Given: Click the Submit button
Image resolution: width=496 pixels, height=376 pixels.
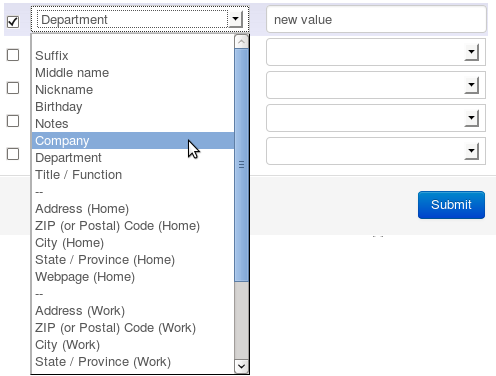Looking at the screenshot, I should tap(451, 205).
